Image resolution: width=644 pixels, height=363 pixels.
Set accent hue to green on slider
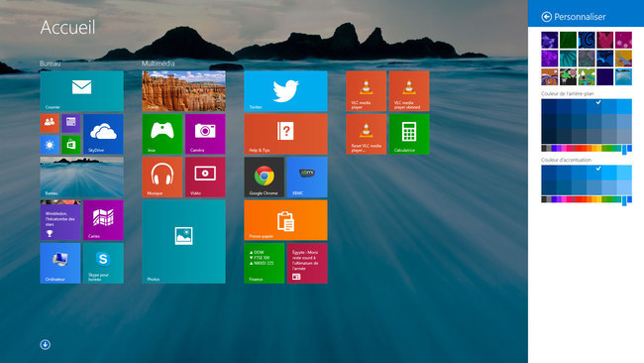coord(610,199)
